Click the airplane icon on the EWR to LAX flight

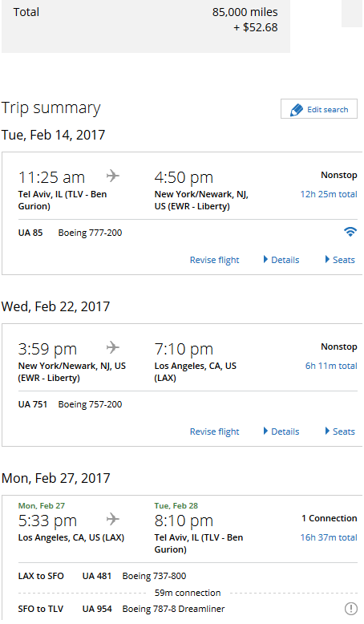click(113, 347)
